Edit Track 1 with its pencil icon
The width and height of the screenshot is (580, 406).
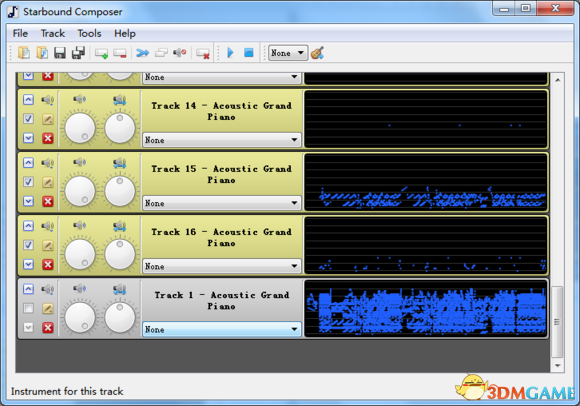pyautogui.click(x=48, y=309)
